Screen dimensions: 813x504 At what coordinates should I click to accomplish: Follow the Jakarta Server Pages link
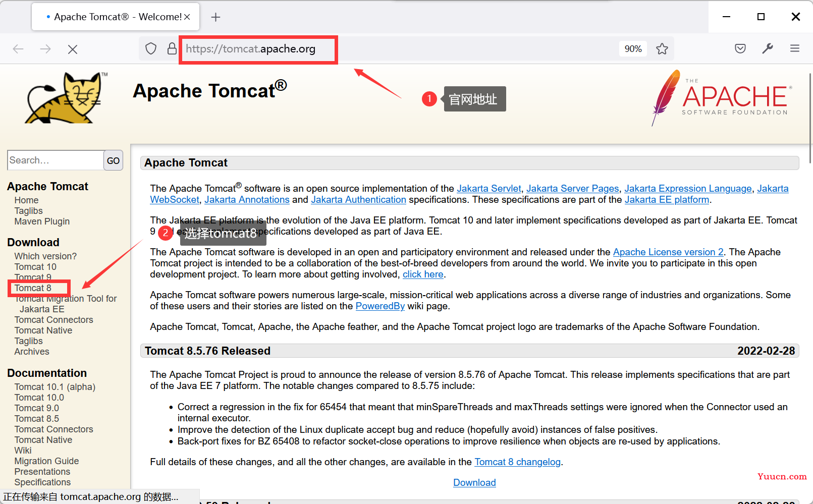572,189
